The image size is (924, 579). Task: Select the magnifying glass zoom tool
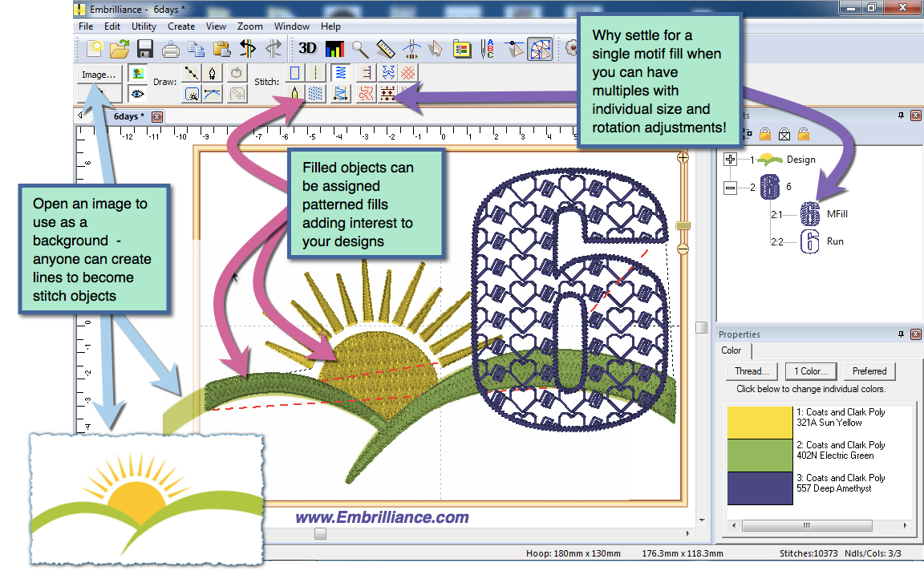pyautogui.click(x=359, y=48)
